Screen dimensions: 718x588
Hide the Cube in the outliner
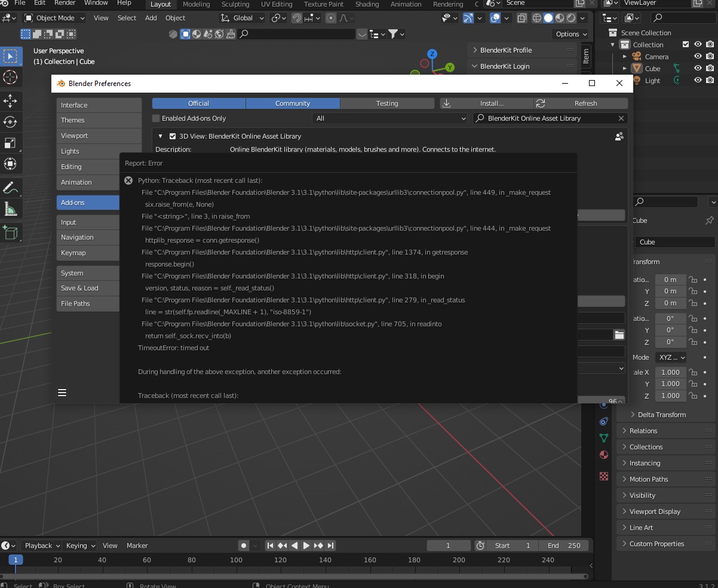(x=698, y=68)
